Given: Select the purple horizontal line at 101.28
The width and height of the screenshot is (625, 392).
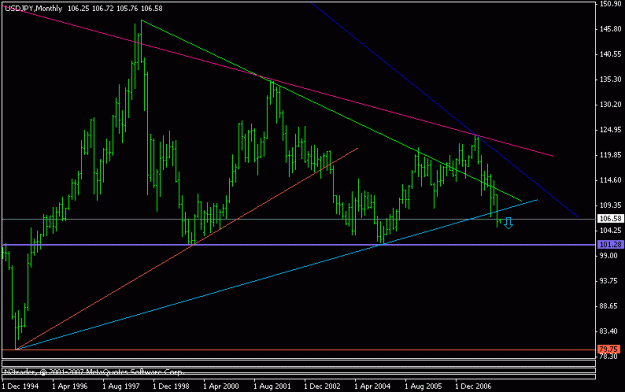Looking at the screenshot, I should [x=299, y=244].
